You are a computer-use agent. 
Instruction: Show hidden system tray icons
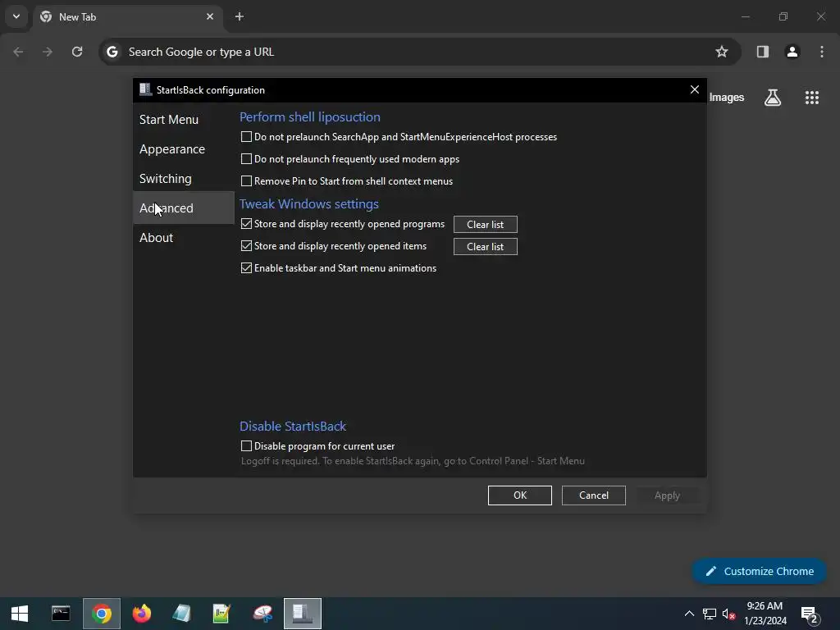click(689, 614)
